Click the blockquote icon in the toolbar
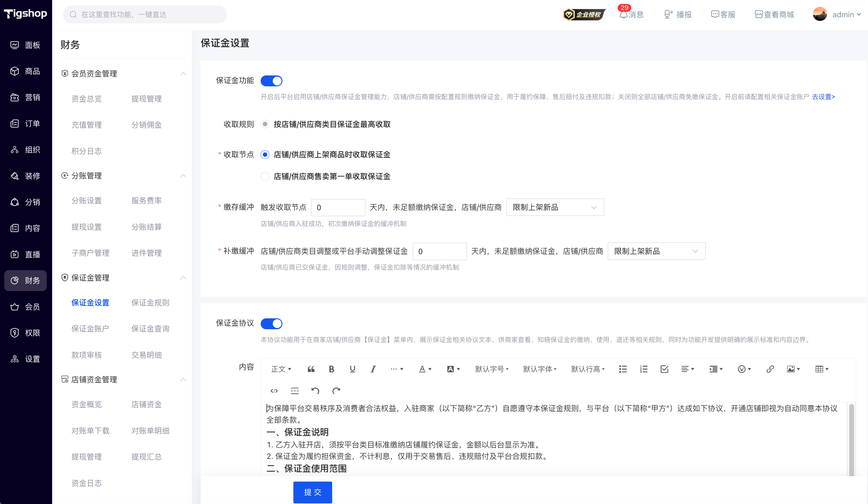Viewport: 868px width, 504px height. tap(311, 369)
